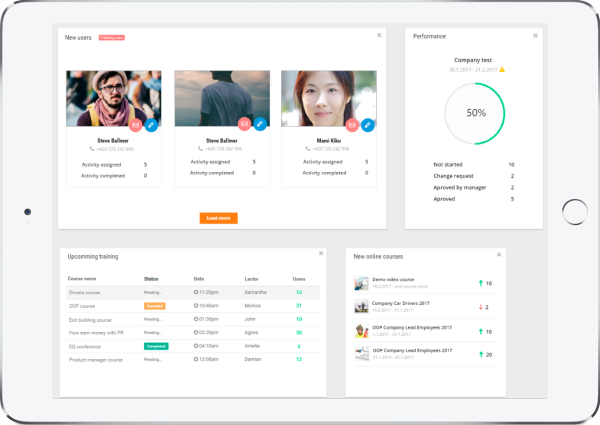
Task: Click users count 21 in OOP course row
Action: (298, 306)
